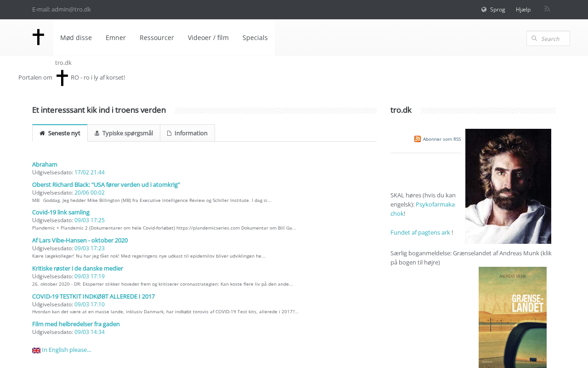Click the orange RSS subscribe icon

(418, 139)
